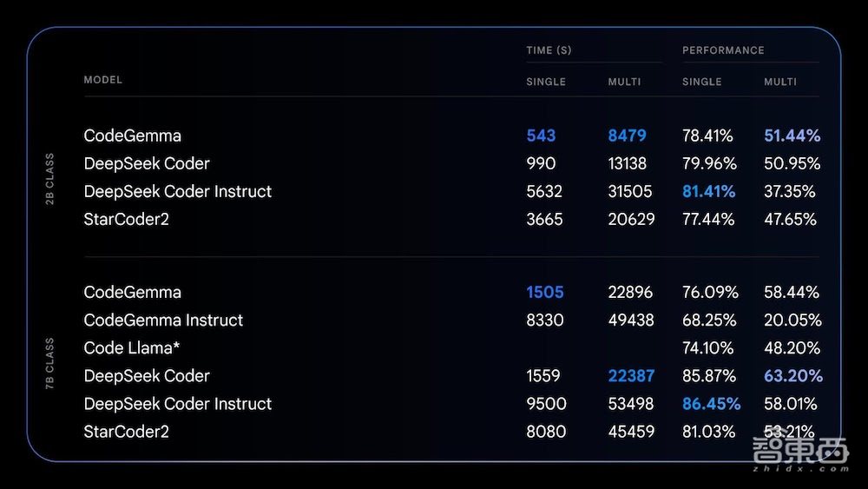Click the highlighted 51.44% performance value
The width and height of the screenshot is (868, 489).
click(x=792, y=136)
